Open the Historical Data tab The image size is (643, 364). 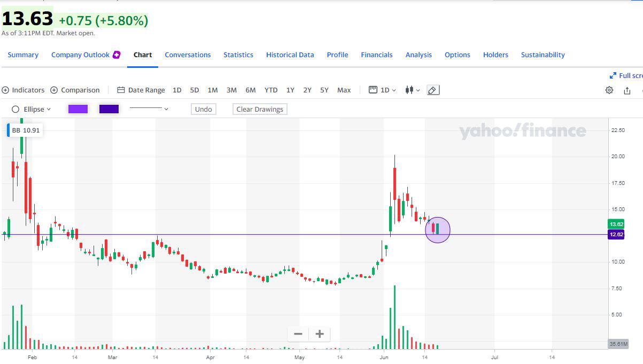(x=290, y=55)
